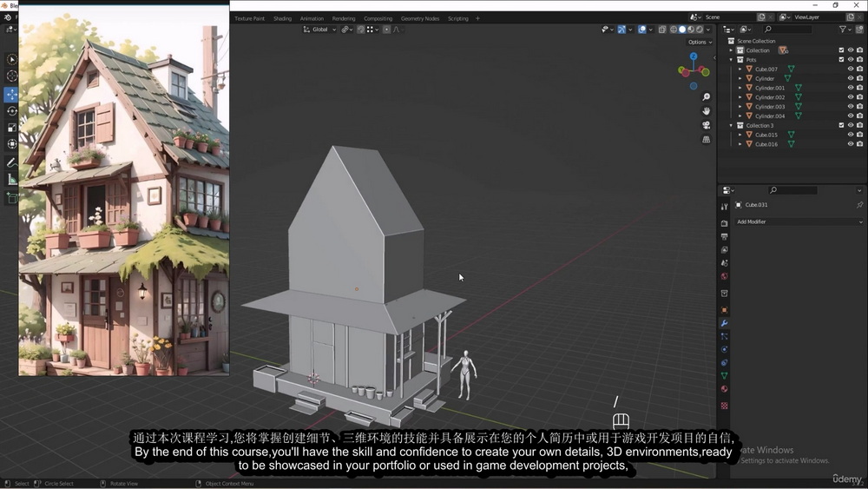Activate the Move tool

[11, 94]
